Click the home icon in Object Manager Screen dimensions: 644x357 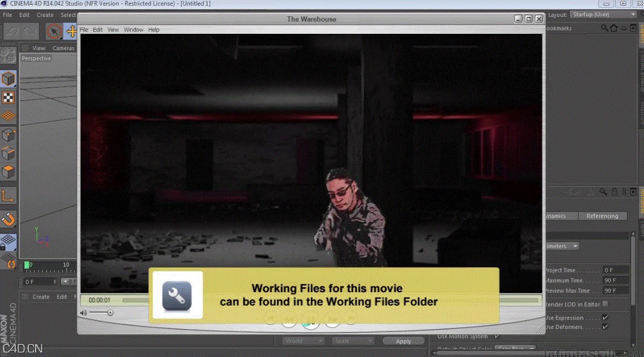(614, 28)
